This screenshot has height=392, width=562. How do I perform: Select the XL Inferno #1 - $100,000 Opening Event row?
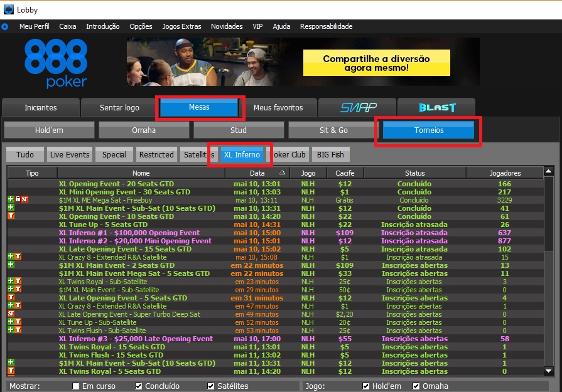click(x=275, y=233)
